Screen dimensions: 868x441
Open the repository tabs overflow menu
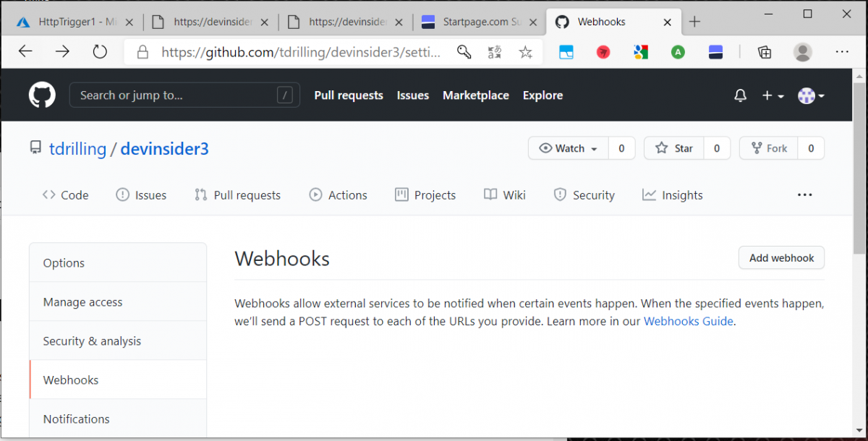(x=804, y=195)
